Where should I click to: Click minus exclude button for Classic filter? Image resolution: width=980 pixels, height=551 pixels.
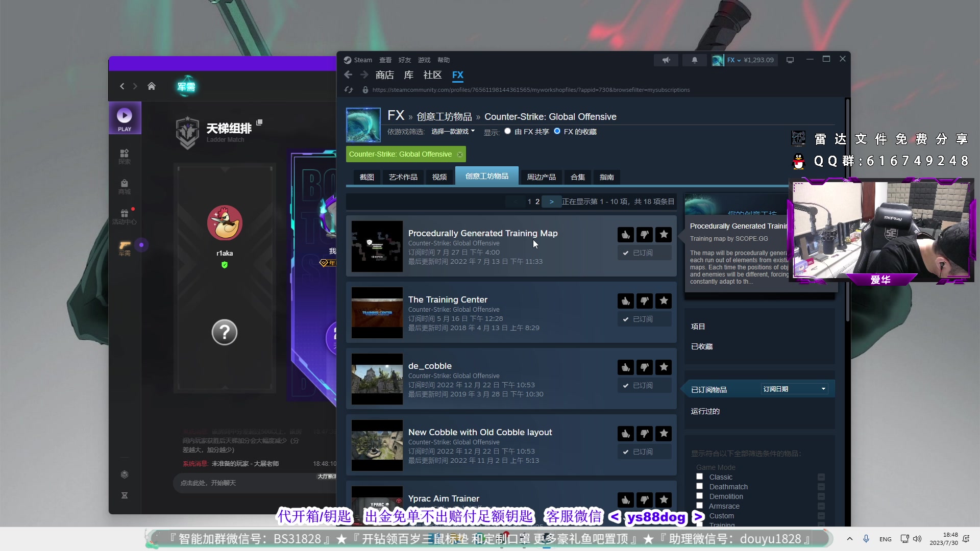(x=821, y=477)
